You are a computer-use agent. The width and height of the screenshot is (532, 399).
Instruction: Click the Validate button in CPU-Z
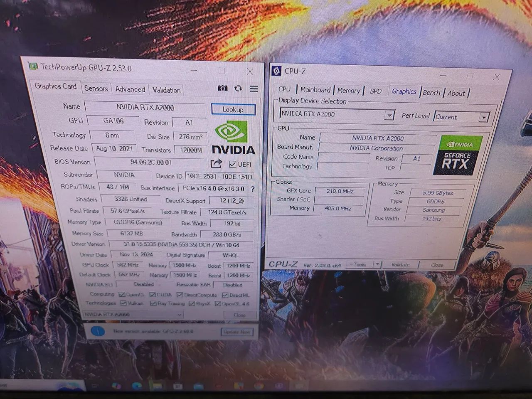tap(400, 264)
